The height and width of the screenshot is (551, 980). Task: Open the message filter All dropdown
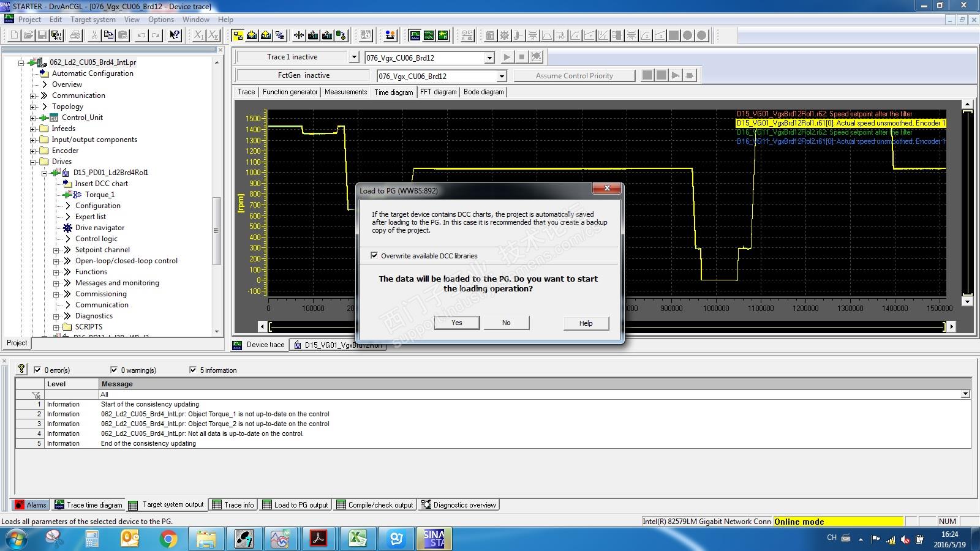[966, 394]
